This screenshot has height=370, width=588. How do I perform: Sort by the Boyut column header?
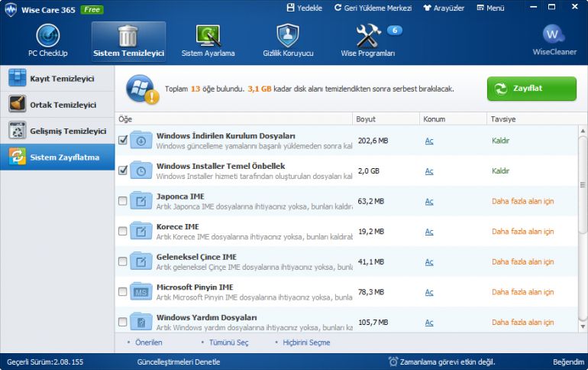386,119
